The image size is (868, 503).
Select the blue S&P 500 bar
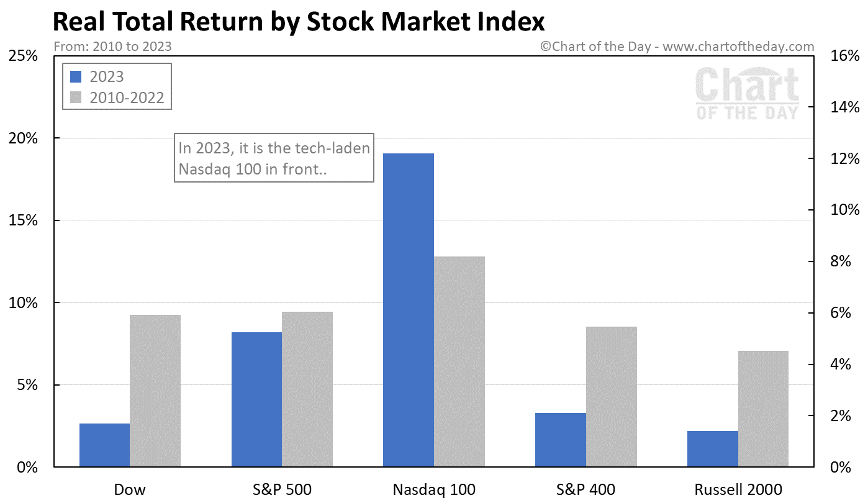256,399
